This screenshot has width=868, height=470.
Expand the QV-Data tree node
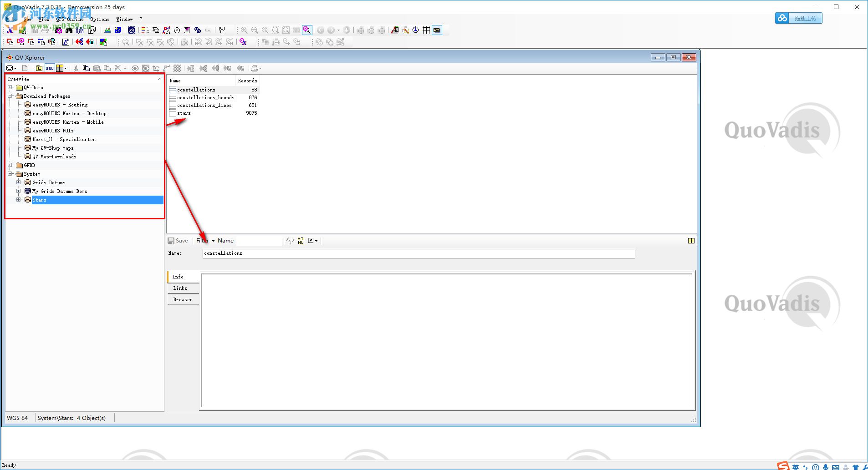pos(10,87)
